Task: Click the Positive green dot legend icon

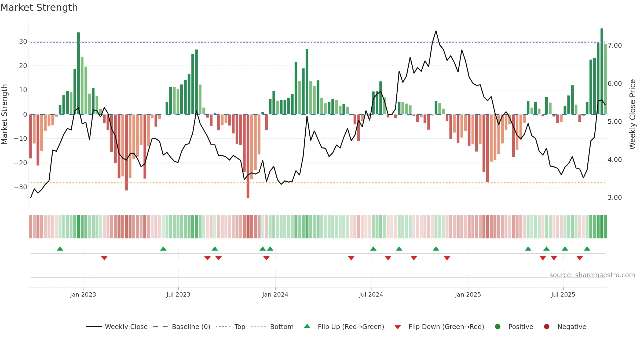Action: click(x=498, y=327)
